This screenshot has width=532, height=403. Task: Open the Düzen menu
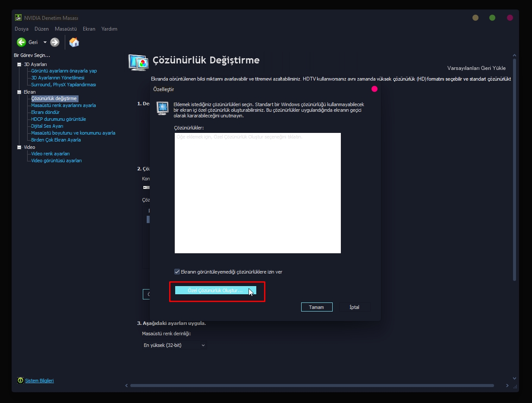tap(42, 29)
